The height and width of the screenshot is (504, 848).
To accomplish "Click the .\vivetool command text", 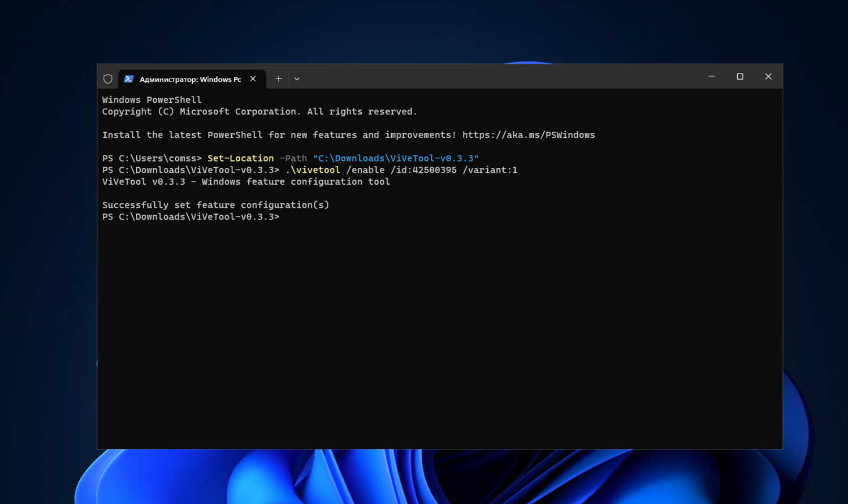I will pyautogui.click(x=313, y=170).
